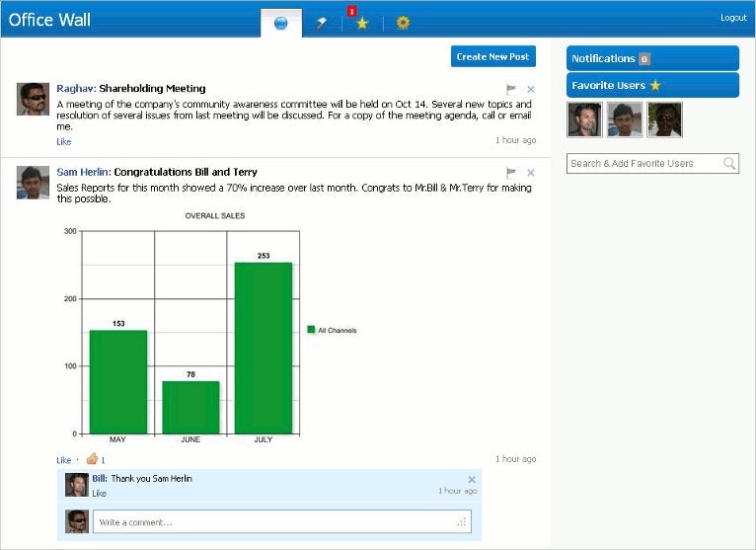756x550 pixels.
Task: Click the JUNE bar in sales chart
Action: pos(190,407)
